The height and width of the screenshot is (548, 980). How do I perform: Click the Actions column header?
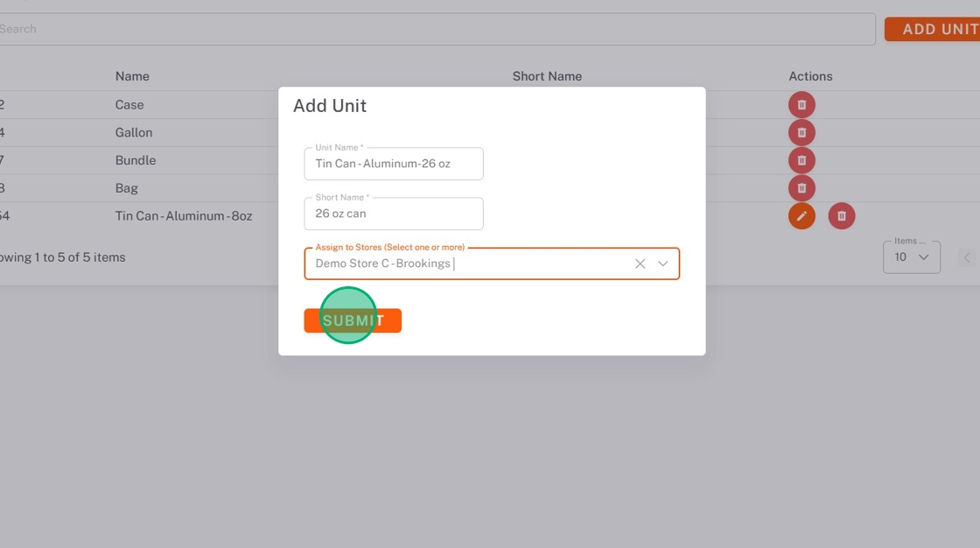[810, 76]
